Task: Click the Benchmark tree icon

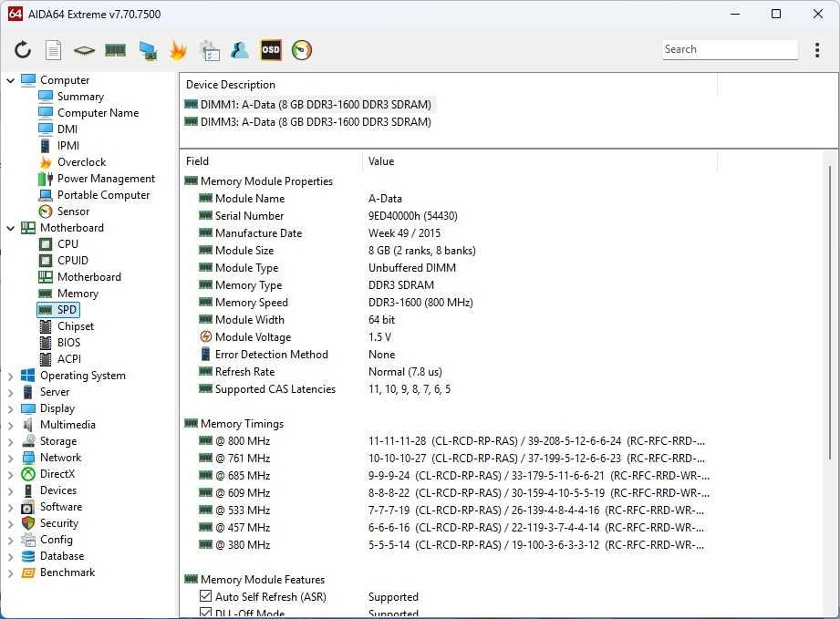Action: click(28, 573)
